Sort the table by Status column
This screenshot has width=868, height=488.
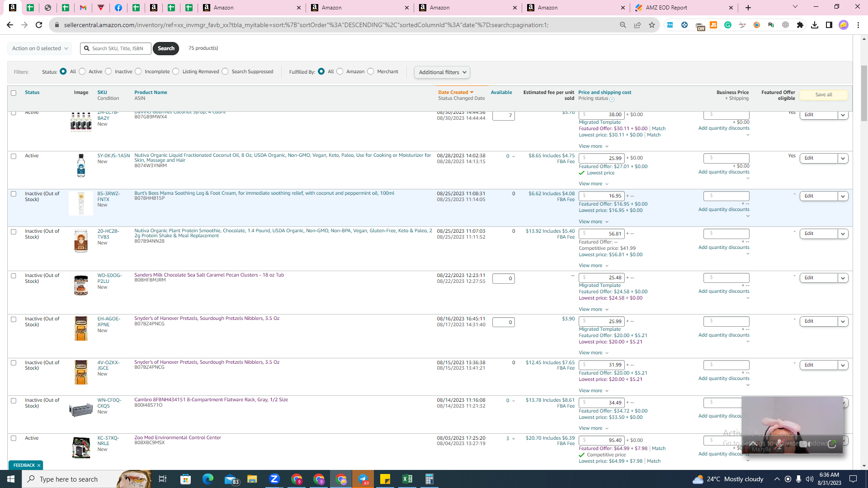pyautogui.click(x=32, y=92)
